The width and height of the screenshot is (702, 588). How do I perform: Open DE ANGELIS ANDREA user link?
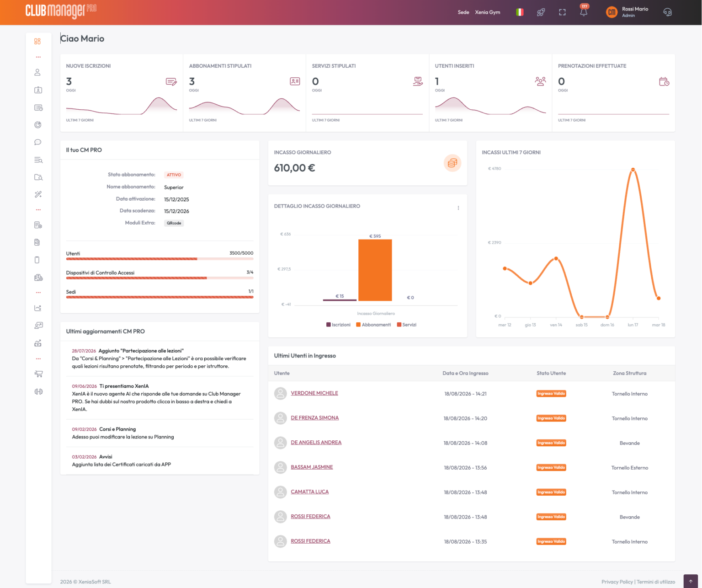click(x=316, y=443)
